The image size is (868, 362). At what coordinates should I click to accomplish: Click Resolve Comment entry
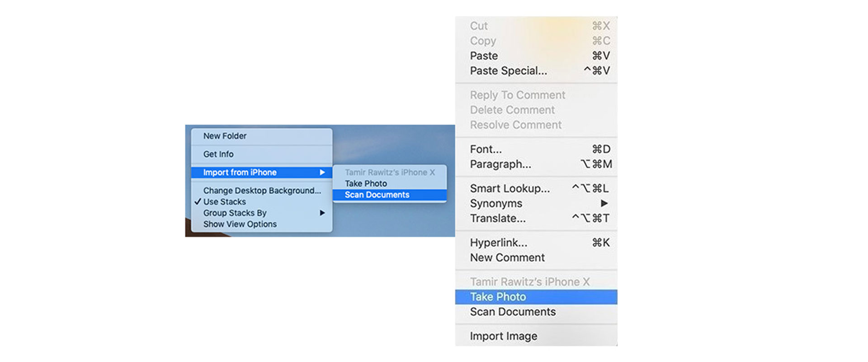pyautogui.click(x=536, y=125)
